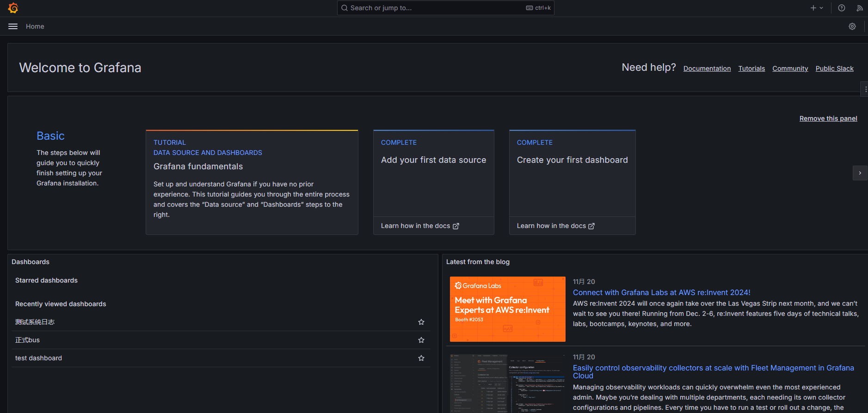Click external-link icon on data source card
The height and width of the screenshot is (413, 868).
456,226
